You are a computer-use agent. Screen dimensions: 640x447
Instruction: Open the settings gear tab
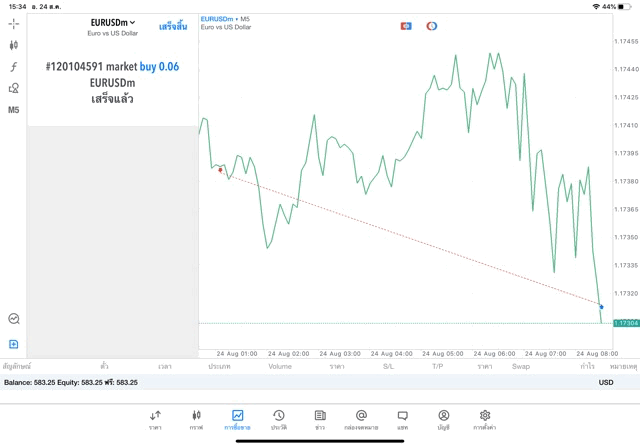tap(485, 420)
